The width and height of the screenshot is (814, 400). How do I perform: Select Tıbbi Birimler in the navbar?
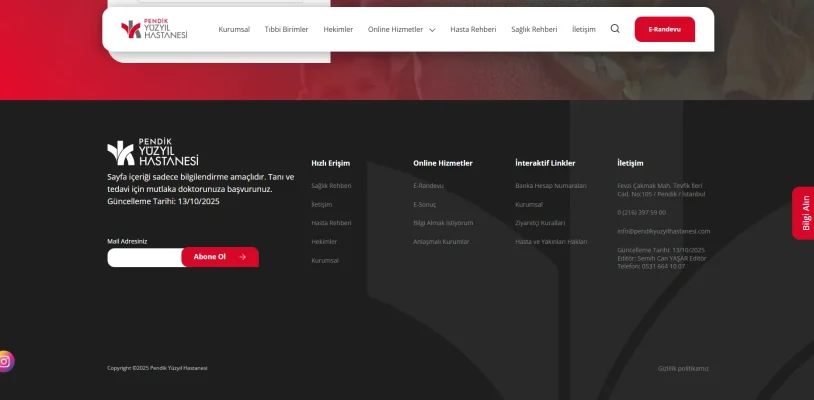(x=286, y=29)
